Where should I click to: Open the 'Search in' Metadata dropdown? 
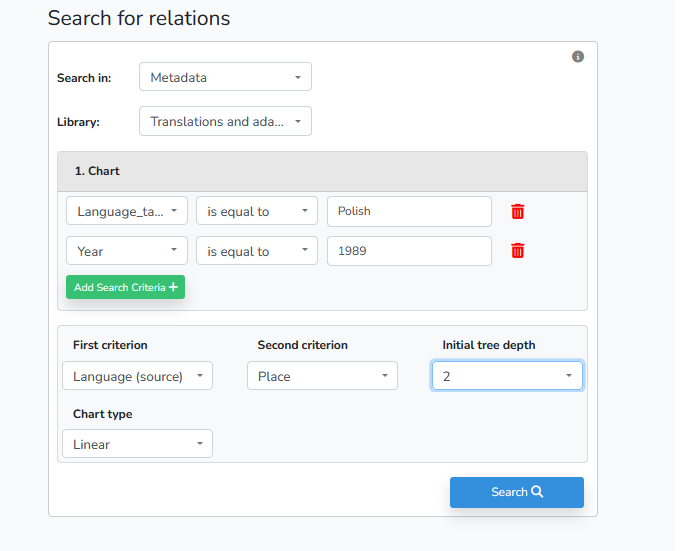pos(225,77)
